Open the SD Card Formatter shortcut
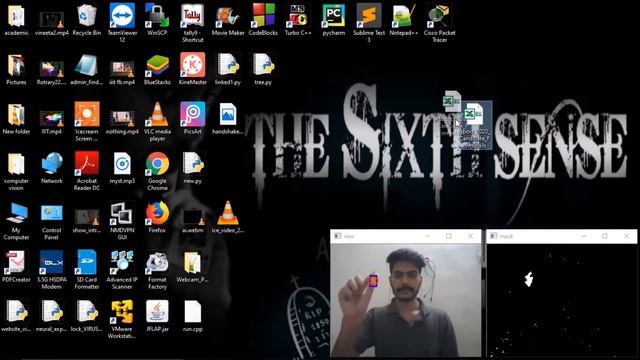Viewport: 640px width, 360px height. (87, 269)
